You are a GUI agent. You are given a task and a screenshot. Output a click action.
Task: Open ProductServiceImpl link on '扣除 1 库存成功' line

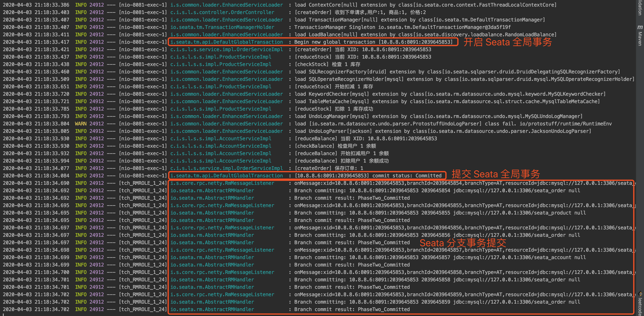point(221,109)
